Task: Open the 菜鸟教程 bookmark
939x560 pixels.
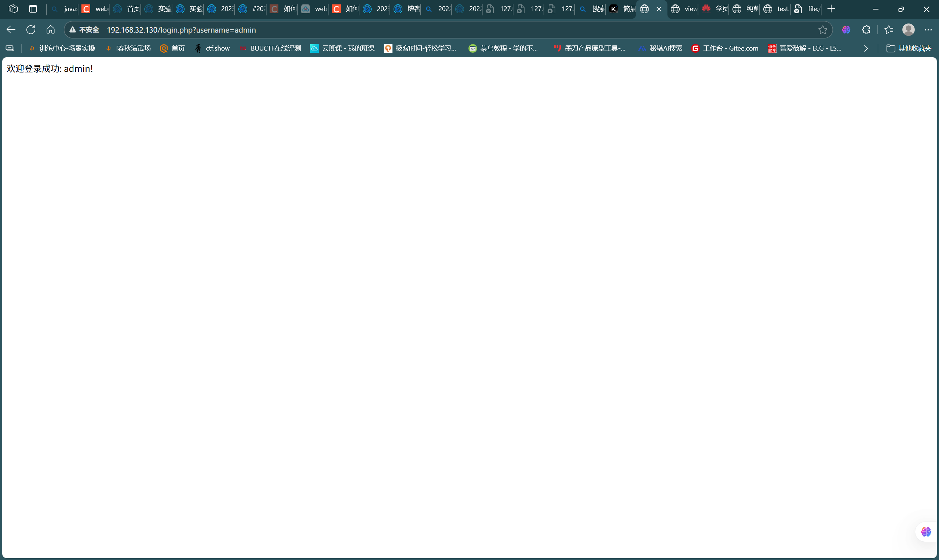Action: (503, 48)
